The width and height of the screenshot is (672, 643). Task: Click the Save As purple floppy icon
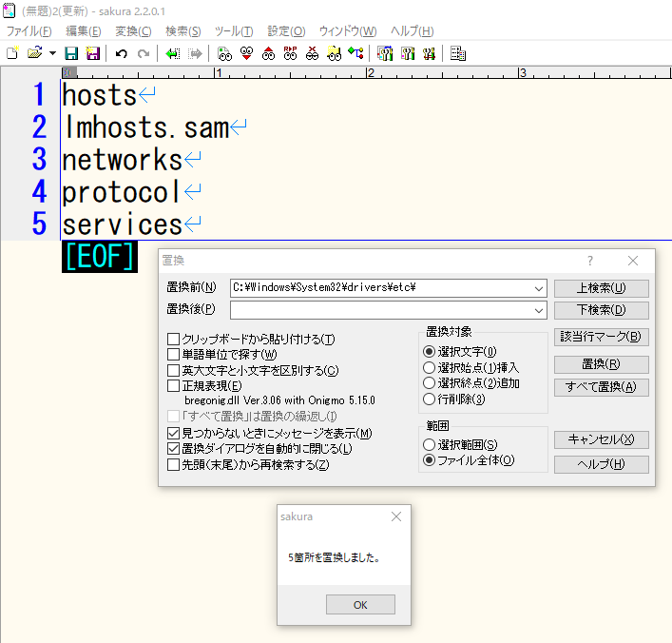92,53
